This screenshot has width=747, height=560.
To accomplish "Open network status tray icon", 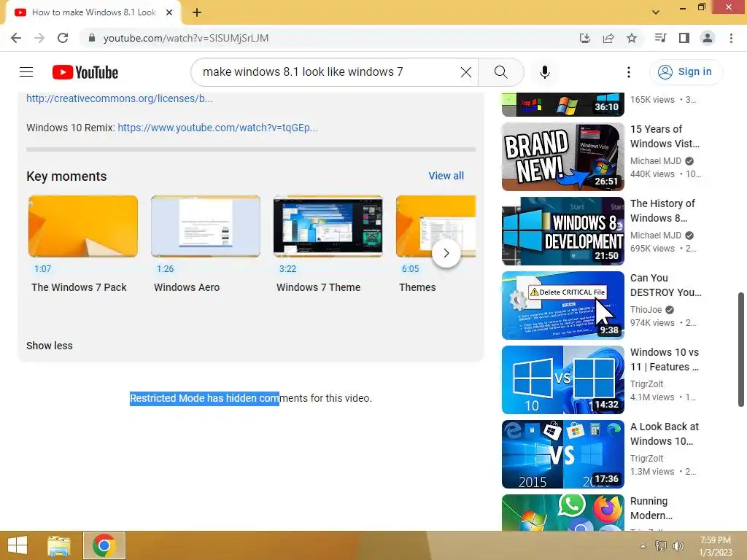I will point(660,546).
